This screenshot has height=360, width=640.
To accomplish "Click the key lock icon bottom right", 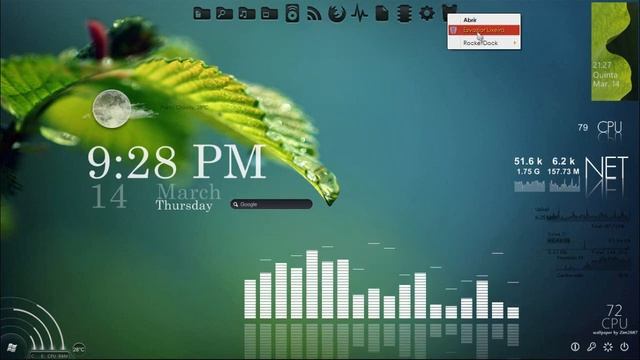I will [x=591, y=347].
